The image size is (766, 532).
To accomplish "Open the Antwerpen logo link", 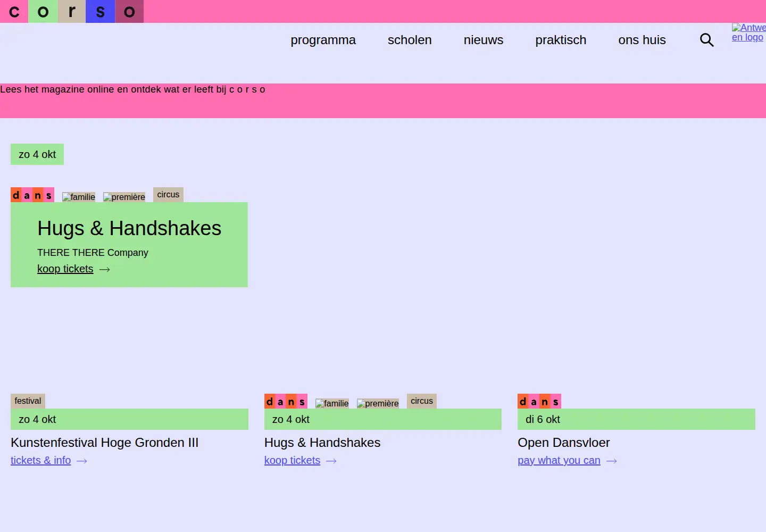I will coord(748,32).
